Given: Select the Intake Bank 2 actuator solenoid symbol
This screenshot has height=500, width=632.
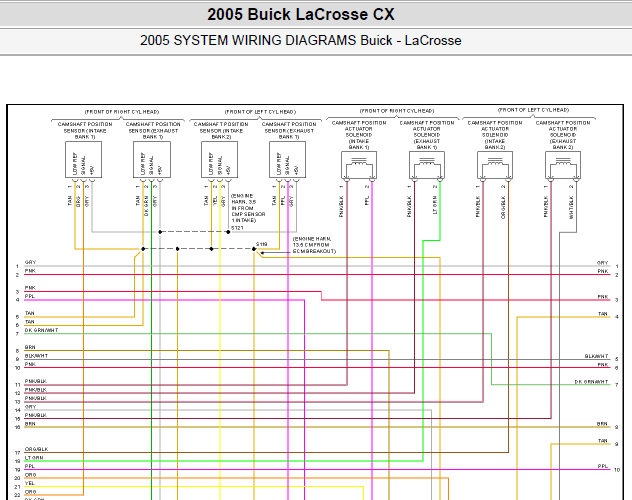Looking at the screenshot, I should (x=495, y=165).
